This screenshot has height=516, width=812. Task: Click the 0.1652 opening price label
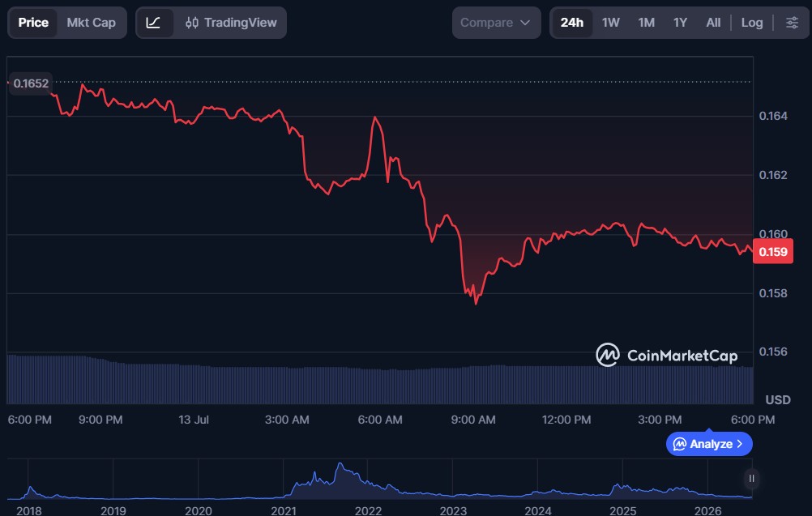[31, 83]
